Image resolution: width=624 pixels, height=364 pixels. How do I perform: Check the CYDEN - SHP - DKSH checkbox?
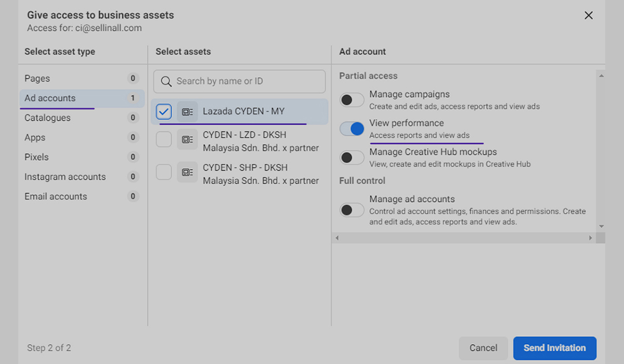click(x=164, y=172)
